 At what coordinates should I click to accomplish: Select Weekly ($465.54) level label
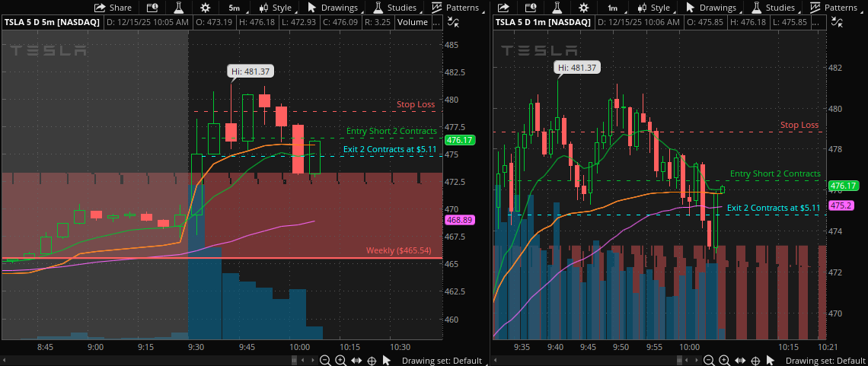(x=398, y=250)
